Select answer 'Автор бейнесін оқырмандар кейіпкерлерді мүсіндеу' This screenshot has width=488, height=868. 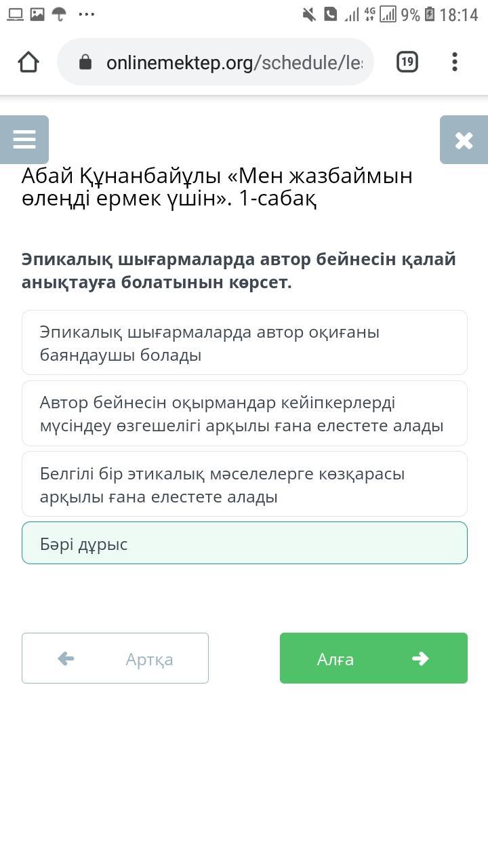pos(244,414)
